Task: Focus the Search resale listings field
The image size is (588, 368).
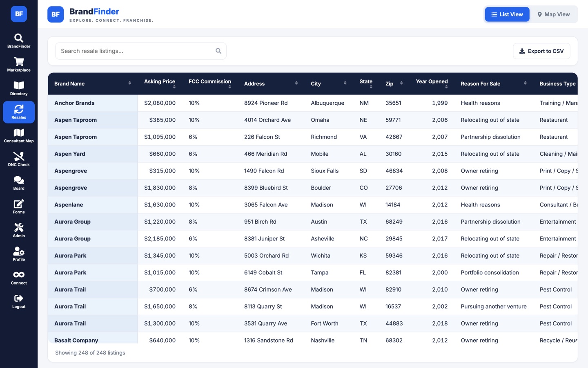Action: pyautogui.click(x=141, y=51)
